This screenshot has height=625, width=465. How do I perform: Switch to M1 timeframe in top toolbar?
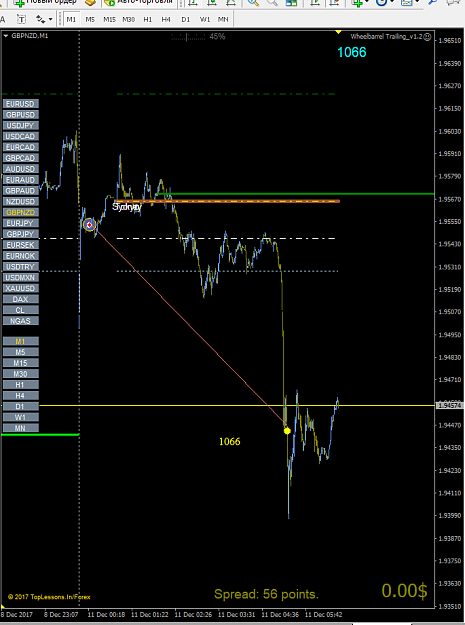click(71, 19)
